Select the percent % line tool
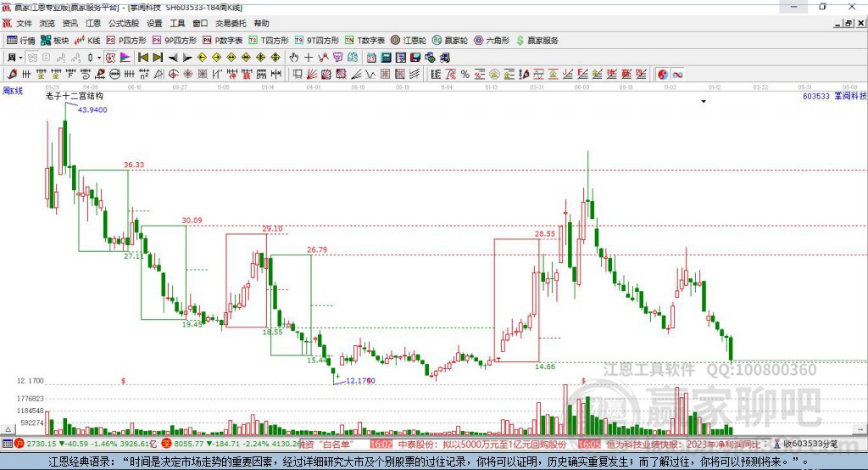The width and height of the screenshot is (868, 470). click(x=465, y=75)
